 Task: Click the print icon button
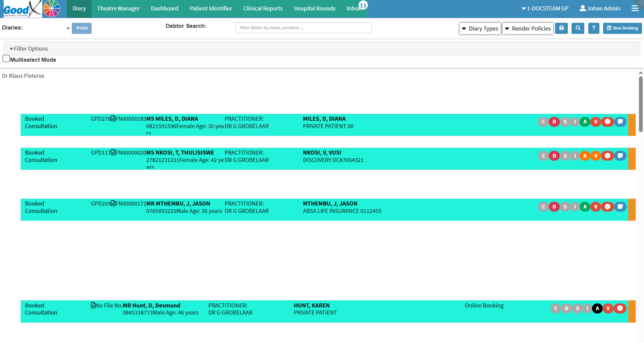click(561, 28)
